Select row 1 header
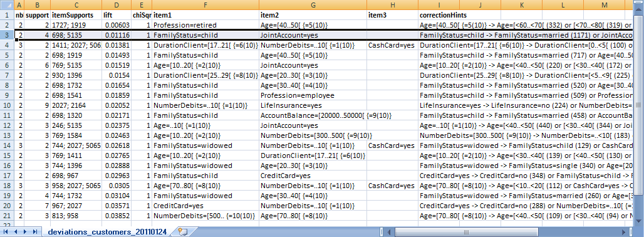 click(x=7, y=15)
